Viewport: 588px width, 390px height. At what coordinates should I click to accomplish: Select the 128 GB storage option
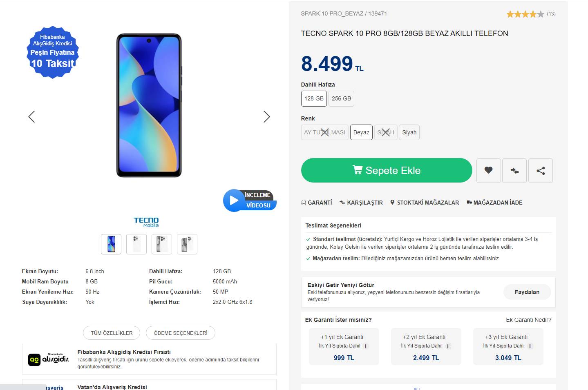[314, 98]
